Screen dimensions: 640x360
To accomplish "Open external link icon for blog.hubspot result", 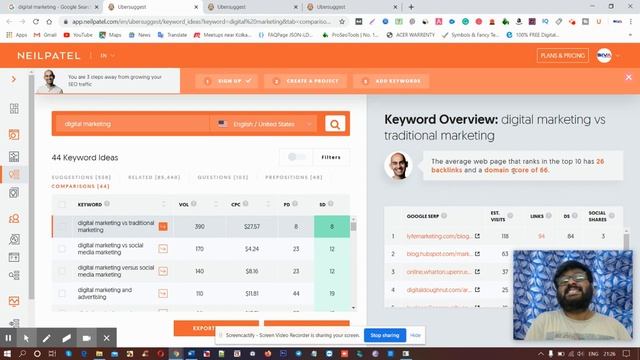I will tap(477, 254).
